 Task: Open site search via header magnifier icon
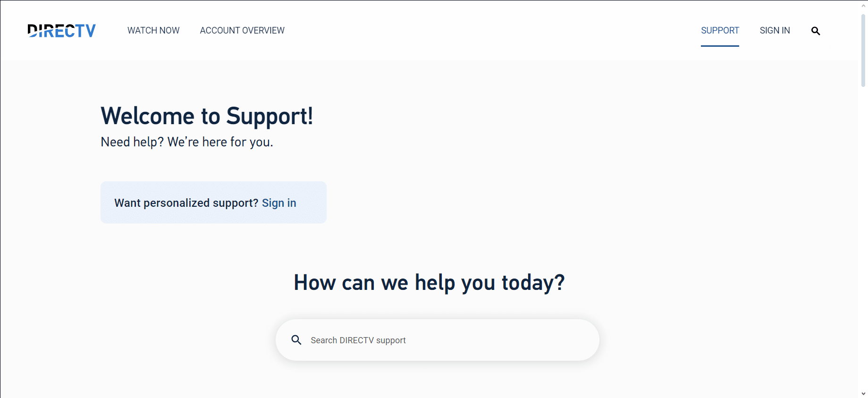point(815,31)
